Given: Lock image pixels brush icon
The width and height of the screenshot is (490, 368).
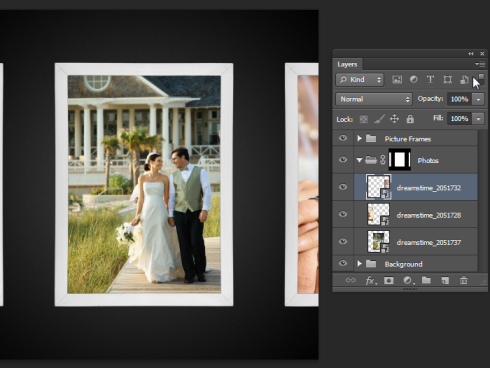Looking at the screenshot, I should [379, 119].
